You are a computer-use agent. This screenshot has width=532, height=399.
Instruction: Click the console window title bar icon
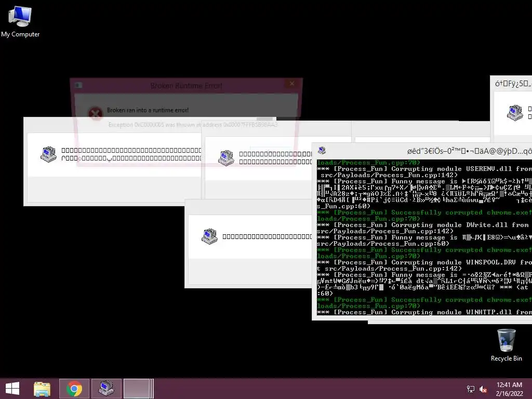322,150
